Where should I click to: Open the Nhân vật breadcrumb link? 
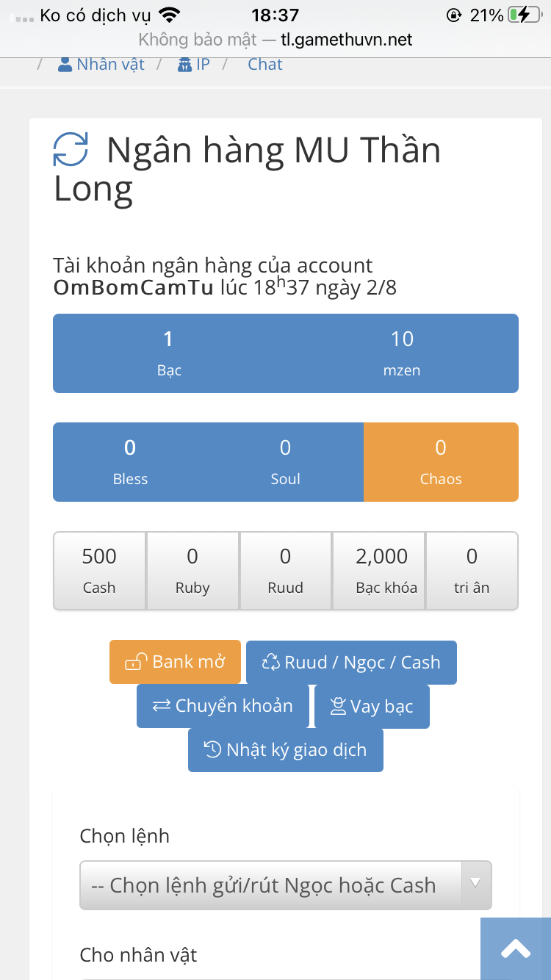click(x=110, y=65)
